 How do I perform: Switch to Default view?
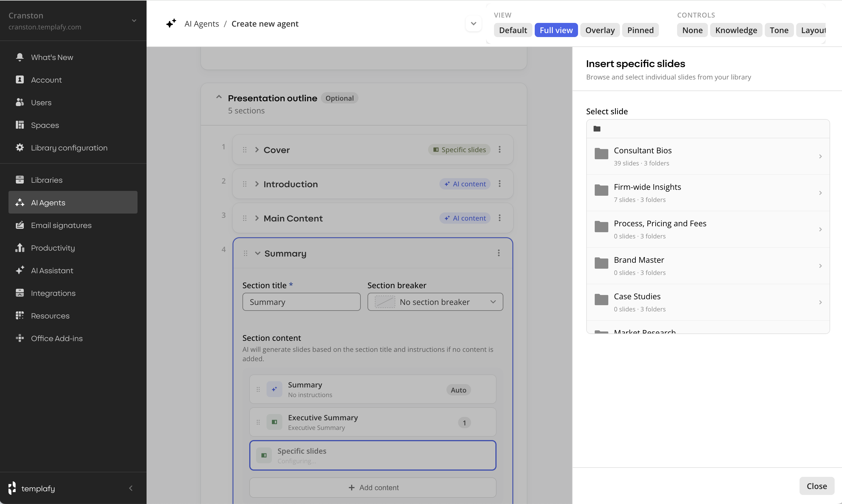click(x=513, y=30)
